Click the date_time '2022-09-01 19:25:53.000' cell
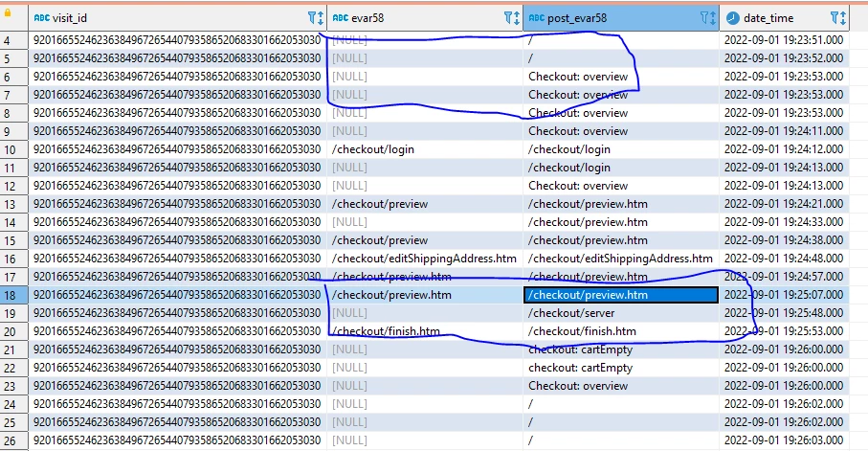The image size is (868, 451). [784, 331]
